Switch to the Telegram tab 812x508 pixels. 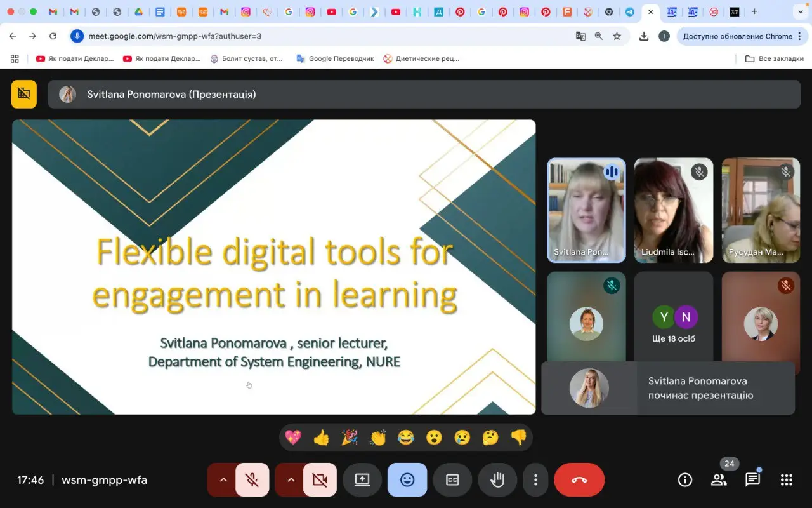[x=629, y=11]
